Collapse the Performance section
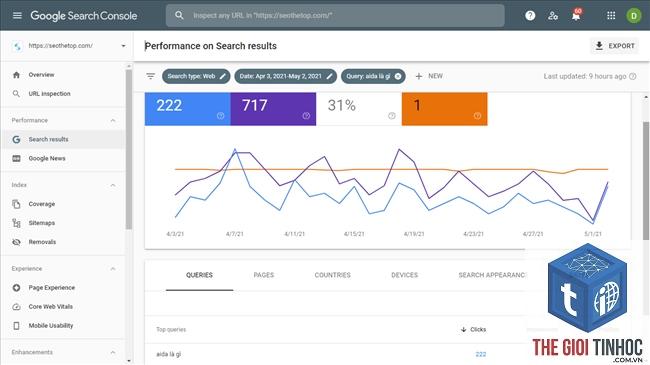The width and height of the screenshot is (650, 365). [x=113, y=120]
